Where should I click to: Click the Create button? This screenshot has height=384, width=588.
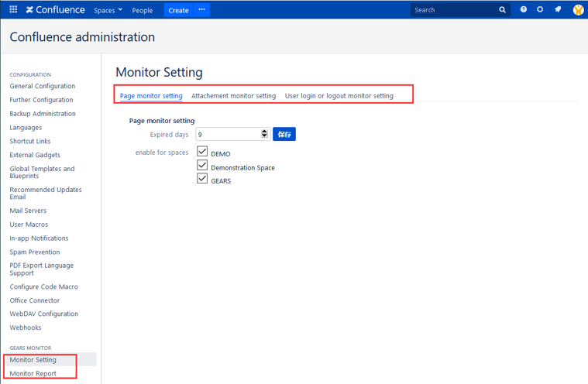[178, 10]
